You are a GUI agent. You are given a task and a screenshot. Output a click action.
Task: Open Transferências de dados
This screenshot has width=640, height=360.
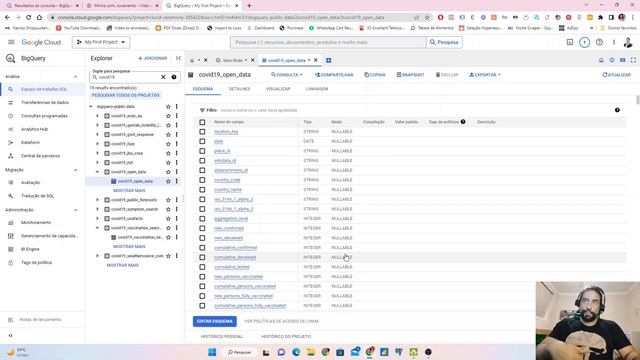(42, 102)
